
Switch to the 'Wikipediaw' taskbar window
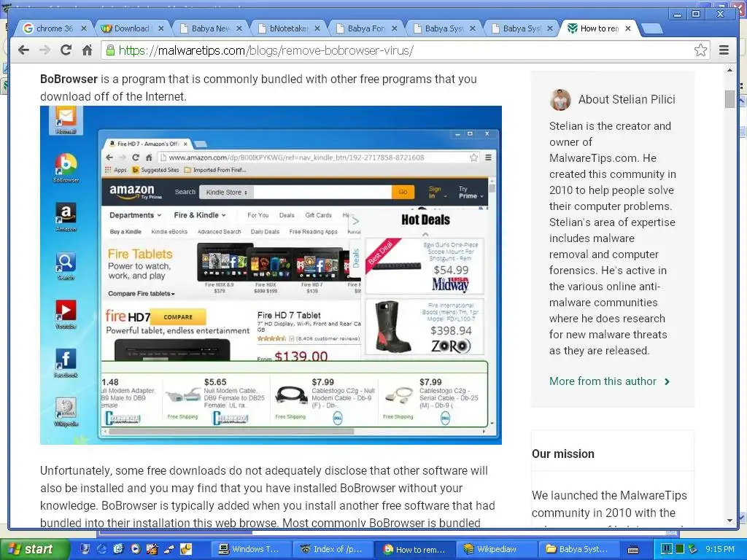pyautogui.click(x=496, y=549)
